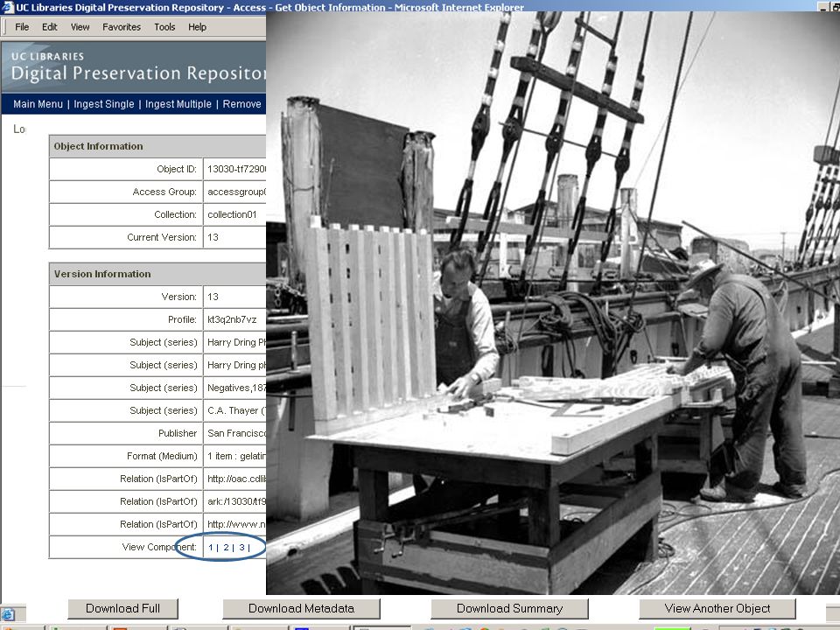Screen dimensions: 840x630
Task: Click the Internet Explorer title bar icon
Action: (8, 6)
